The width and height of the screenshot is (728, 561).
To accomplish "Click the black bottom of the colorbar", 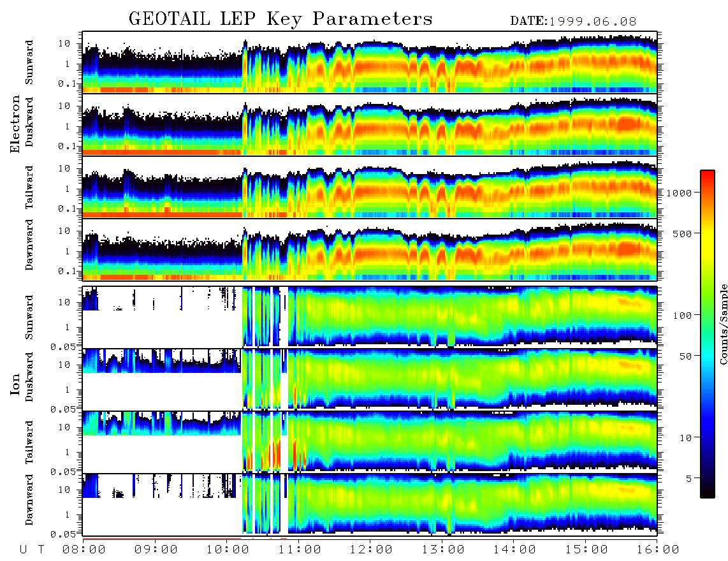I will click(x=708, y=490).
